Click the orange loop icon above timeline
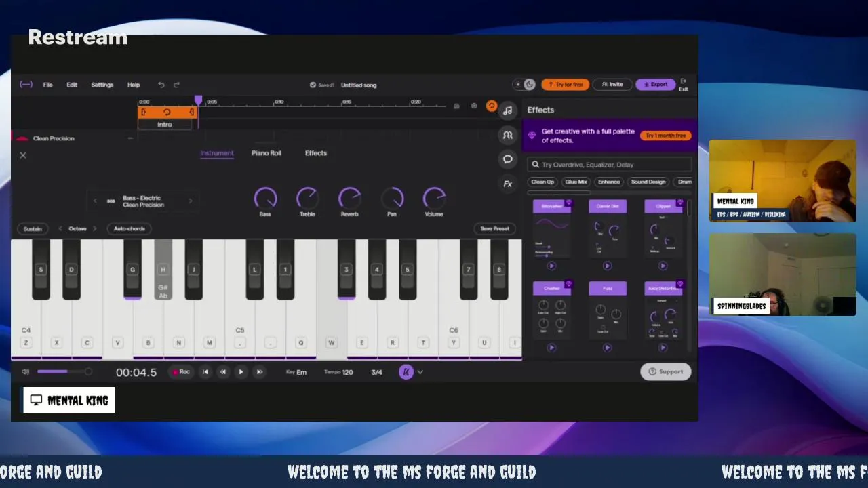The width and height of the screenshot is (868, 488). click(x=492, y=106)
